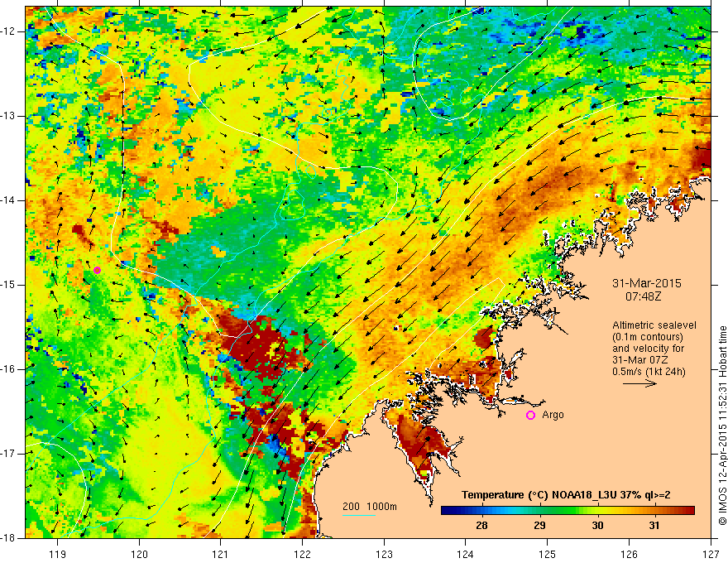Screen dimensions: 728x563
Task: Click the 'and velocity for' caption line
Action: 648,349
